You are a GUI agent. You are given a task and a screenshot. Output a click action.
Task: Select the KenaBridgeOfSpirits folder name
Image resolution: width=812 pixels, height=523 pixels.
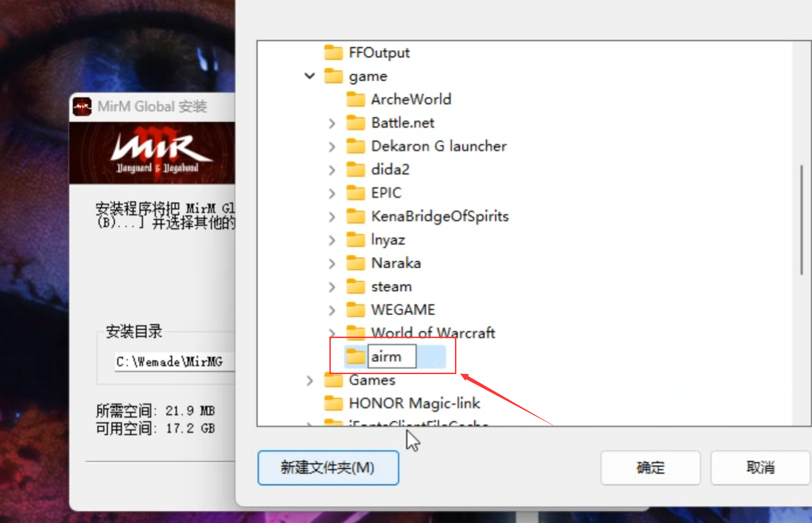(x=440, y=216)
